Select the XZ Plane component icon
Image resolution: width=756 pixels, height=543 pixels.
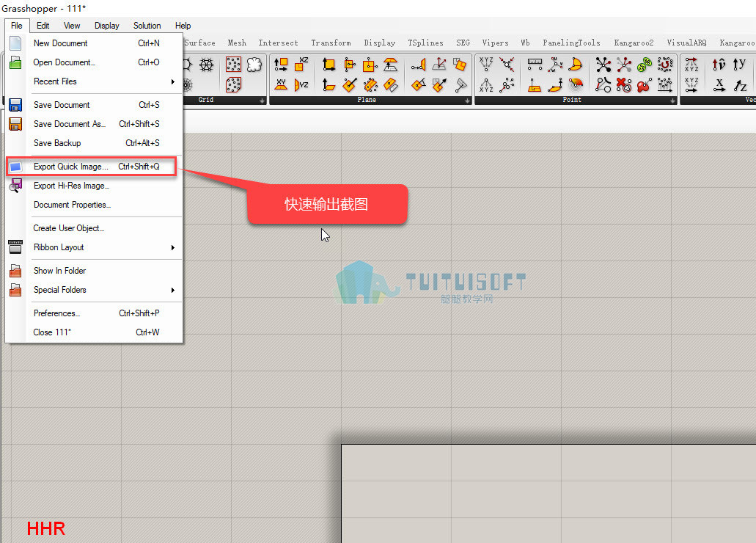(x=301, y=64)
